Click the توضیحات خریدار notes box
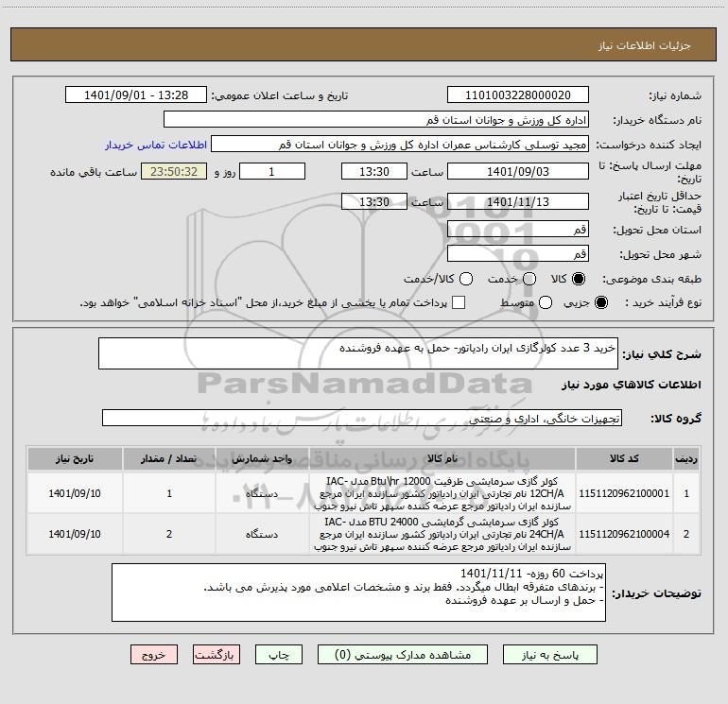The image size is (728, 704). click(358, 592)
